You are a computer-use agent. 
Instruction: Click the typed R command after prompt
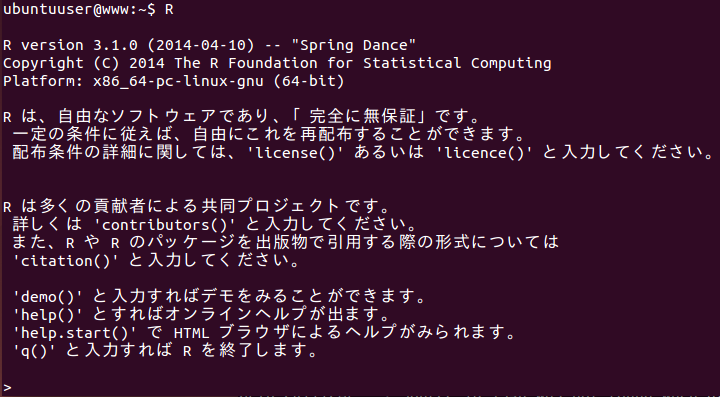(169, 10)
